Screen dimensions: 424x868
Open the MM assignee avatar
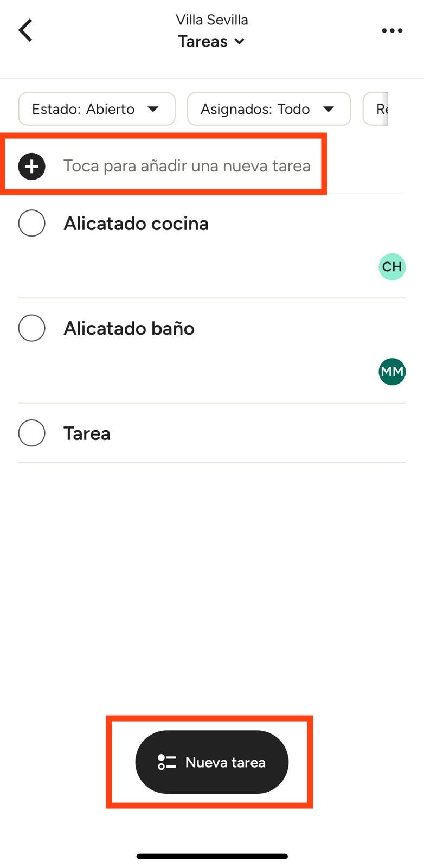391,372
